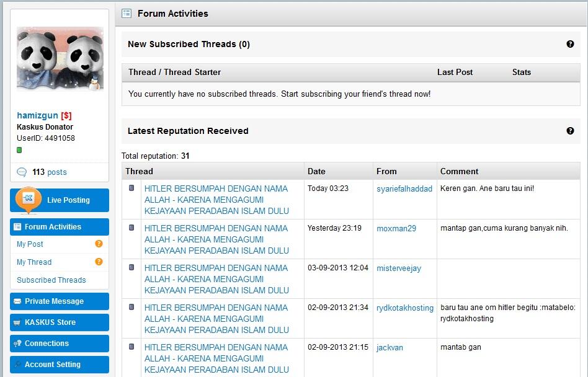Screen dimensions: 588x377
Task: Click the panda profile avatar
Action: [x=60, y=59]
